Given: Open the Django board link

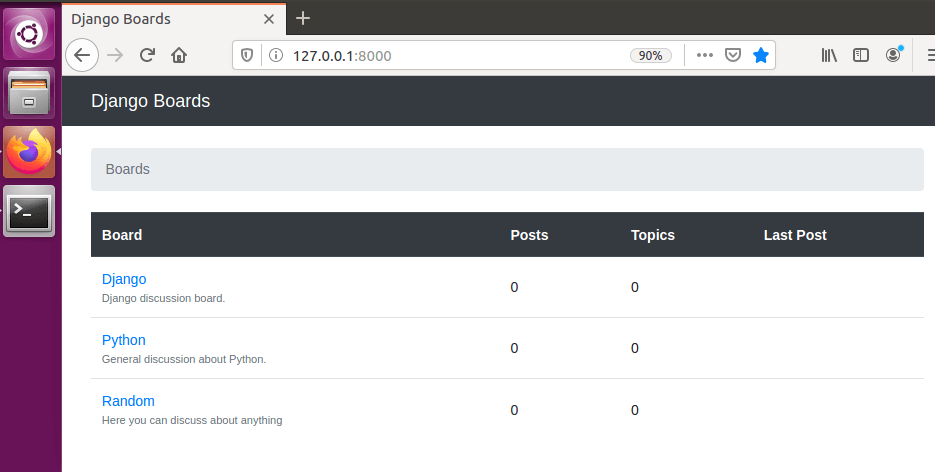Looking at the screenshot, I should (124, 279).
